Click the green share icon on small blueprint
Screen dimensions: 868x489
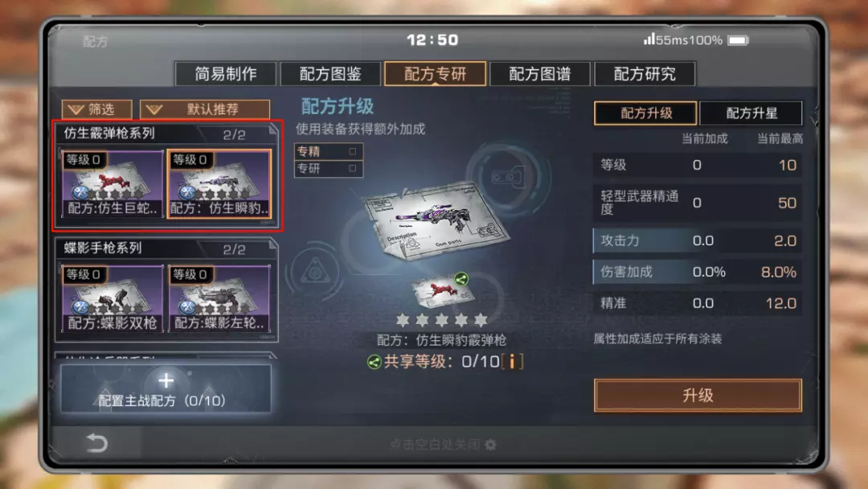[x=461, y=279]
